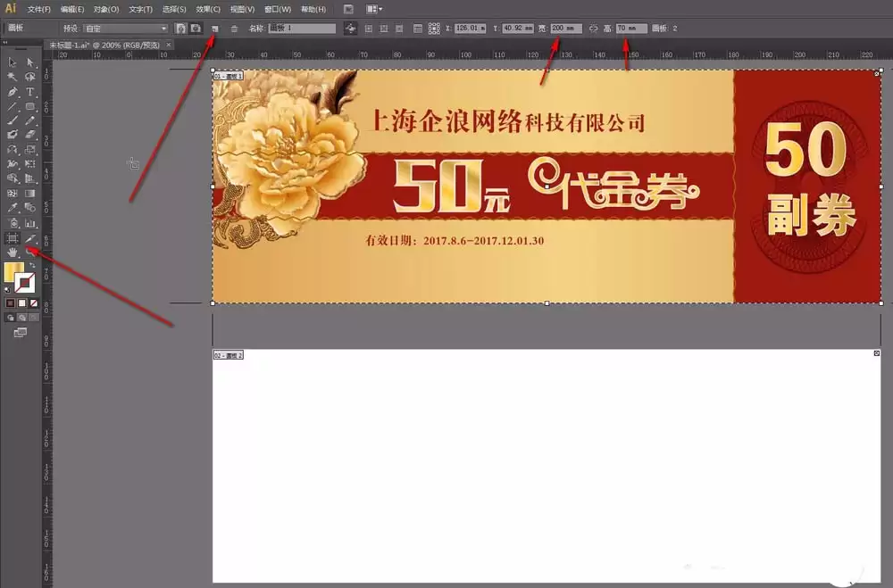Open the artboard preset dropdown

click(125, 29)
